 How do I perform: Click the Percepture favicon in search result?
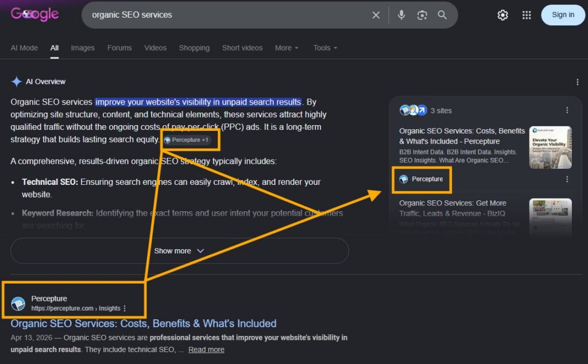pos(18,303)
